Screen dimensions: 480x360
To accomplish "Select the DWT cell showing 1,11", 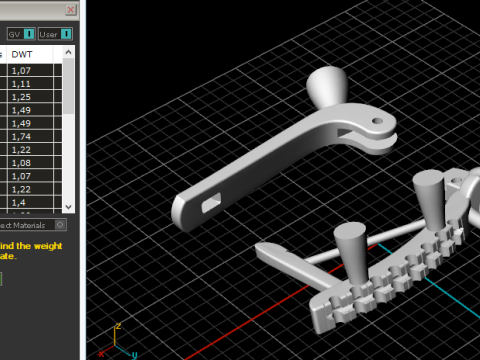I will tap(30, 84).
